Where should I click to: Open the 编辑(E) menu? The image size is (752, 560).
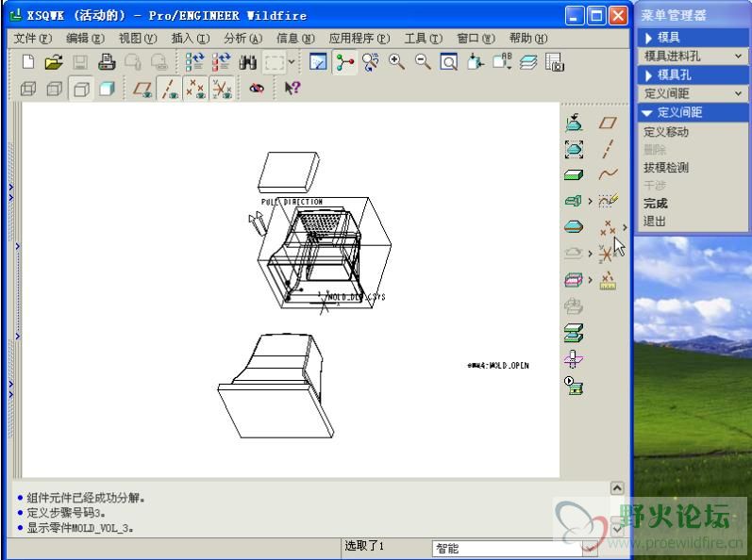[x=85, y=39]
